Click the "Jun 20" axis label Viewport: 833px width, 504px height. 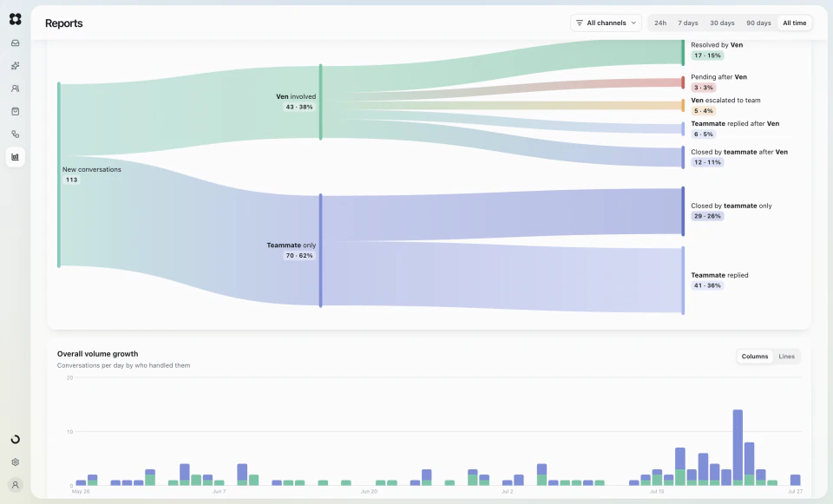point(369,492)
